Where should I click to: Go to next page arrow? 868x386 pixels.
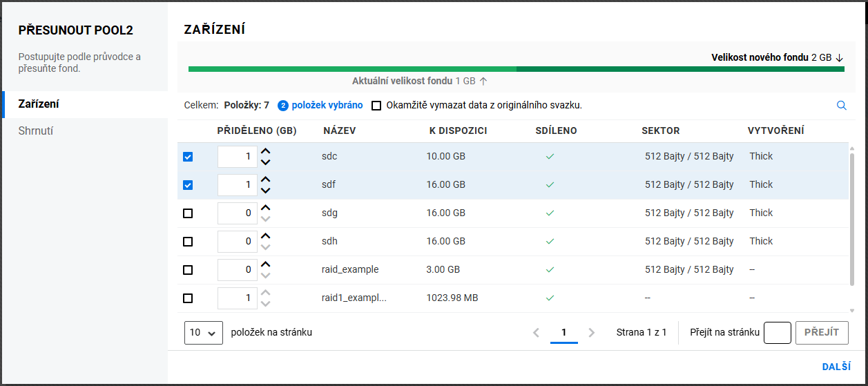tap(591, 332)
